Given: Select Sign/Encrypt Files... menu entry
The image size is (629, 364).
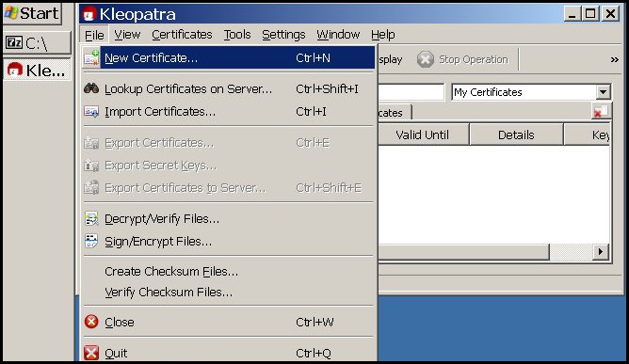Looking at the screenshot, I should [x=228, y=242].
